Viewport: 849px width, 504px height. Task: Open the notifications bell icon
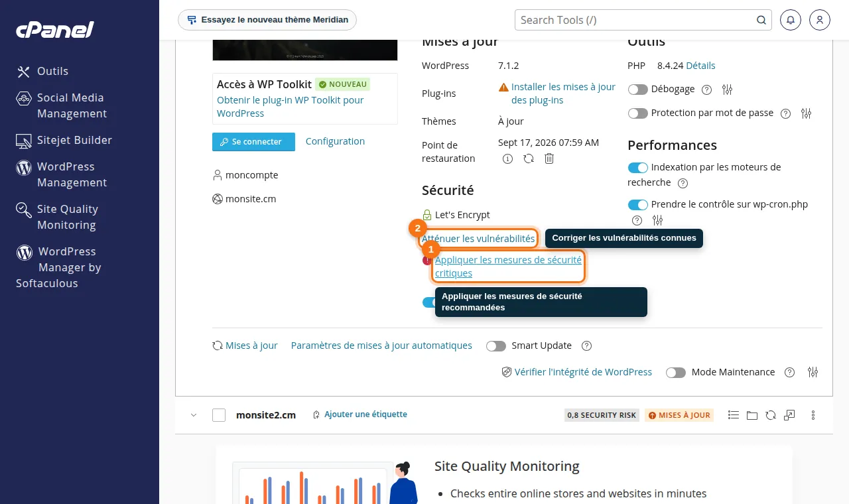point(791,20)
